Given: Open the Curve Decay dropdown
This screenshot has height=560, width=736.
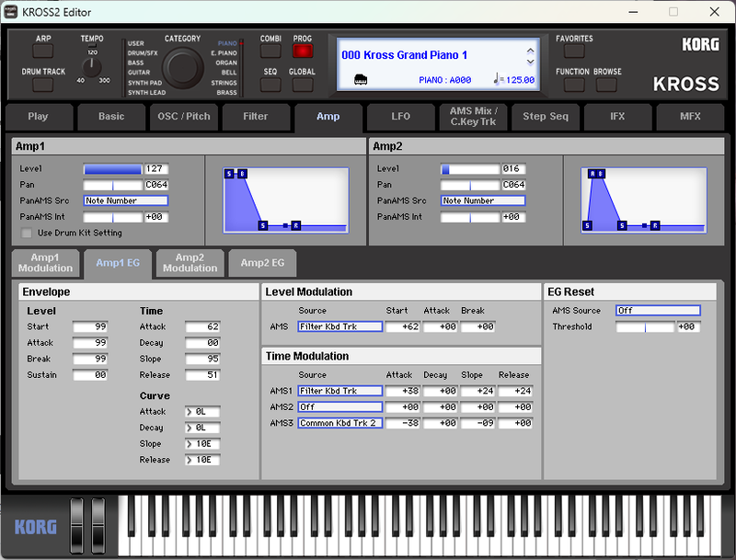Looking at the screenshot, I should pyautogui.click(x=202, y=428).
